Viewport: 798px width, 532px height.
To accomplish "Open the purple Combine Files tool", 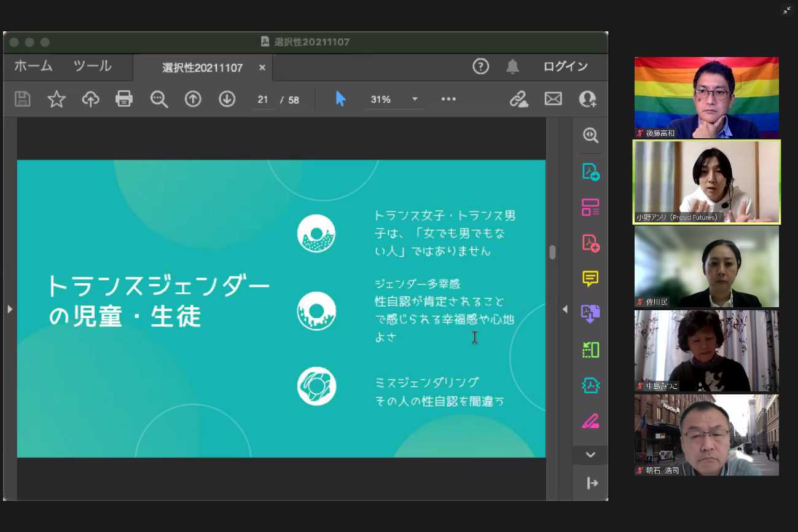I will pyautogui.click(x=590, y=314).
